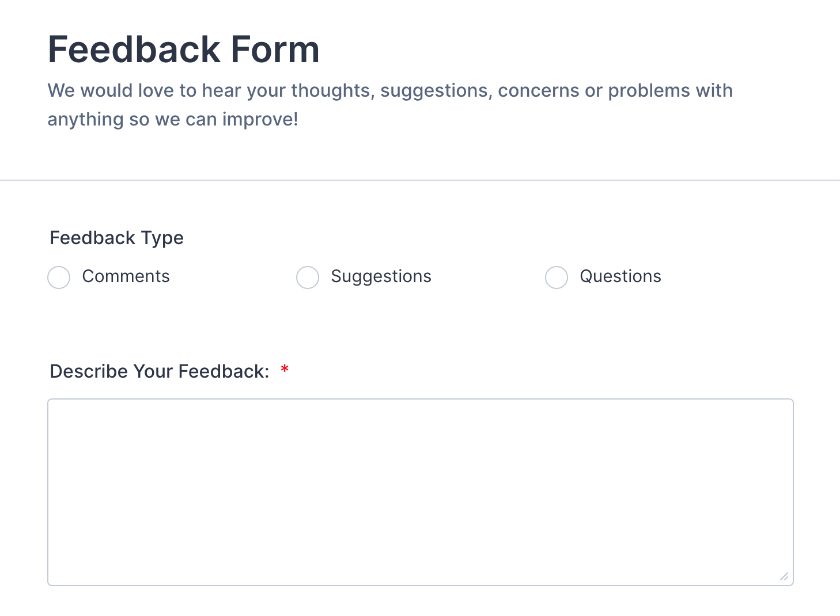Click the word 'suggestions' in the subtitle
Screen dimensions: 840x616
(x=434, y=90)
